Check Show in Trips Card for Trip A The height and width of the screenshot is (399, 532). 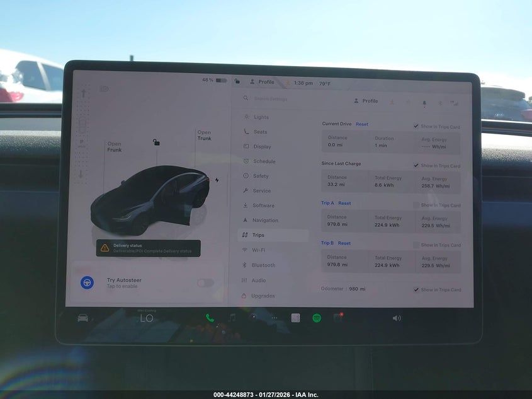pyautogui.click(x=416, y=205)
